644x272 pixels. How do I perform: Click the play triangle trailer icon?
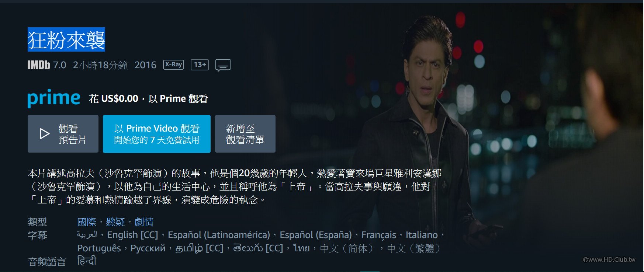[45, 134]
